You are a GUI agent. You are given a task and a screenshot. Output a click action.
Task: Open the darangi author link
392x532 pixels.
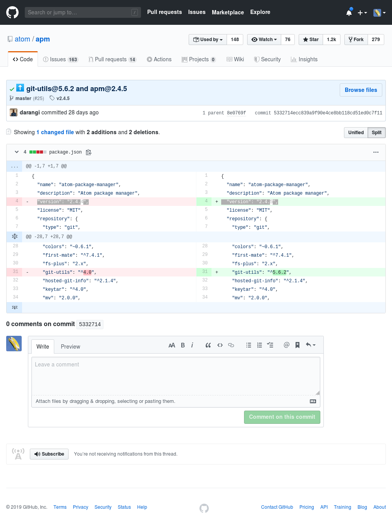(30, 112)
